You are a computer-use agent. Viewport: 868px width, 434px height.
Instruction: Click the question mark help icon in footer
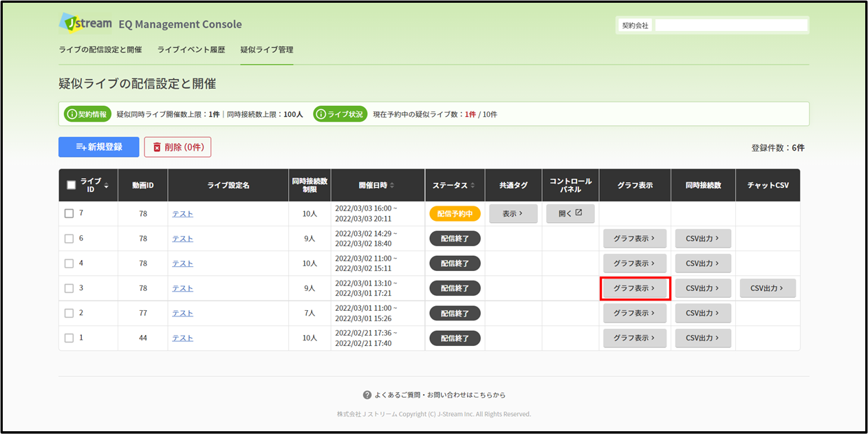(367, 395)
